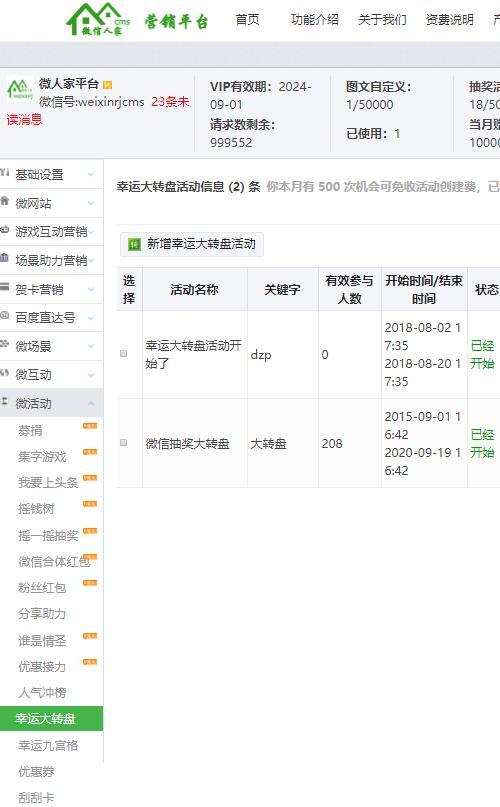Click the 新增幸运大转盘活动 button
This screenshot has width=500, height=807.
tap(192, 244)
